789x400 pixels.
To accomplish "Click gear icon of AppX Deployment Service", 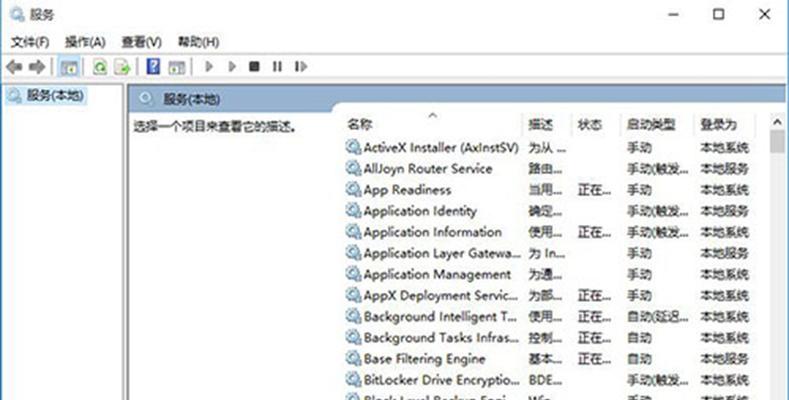I will (x=353, y=295).
